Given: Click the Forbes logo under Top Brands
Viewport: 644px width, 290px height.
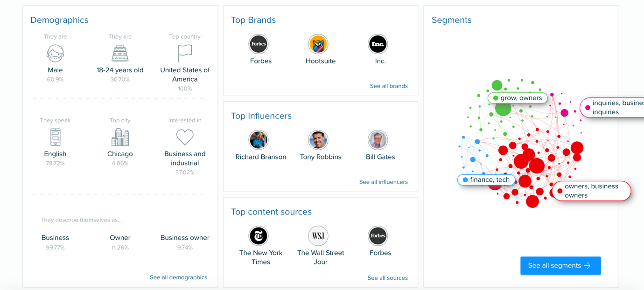Looking at the screenshot, I should click(259, 44).
